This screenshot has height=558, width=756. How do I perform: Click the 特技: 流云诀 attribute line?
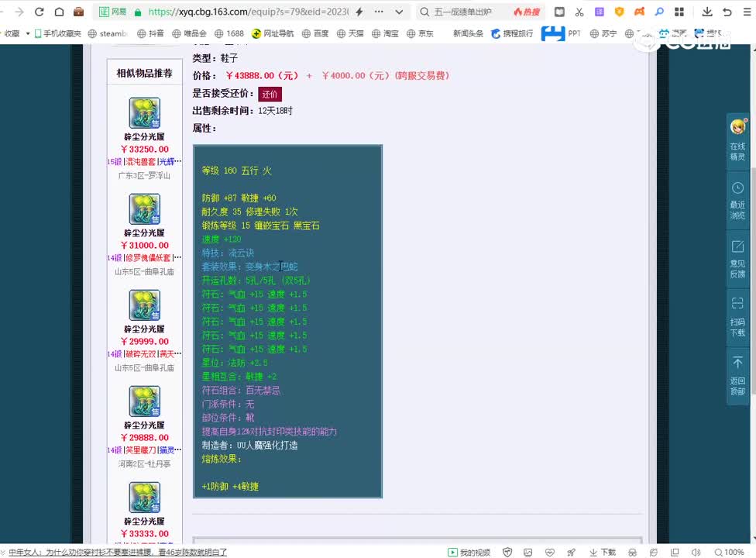click(228, 253)
